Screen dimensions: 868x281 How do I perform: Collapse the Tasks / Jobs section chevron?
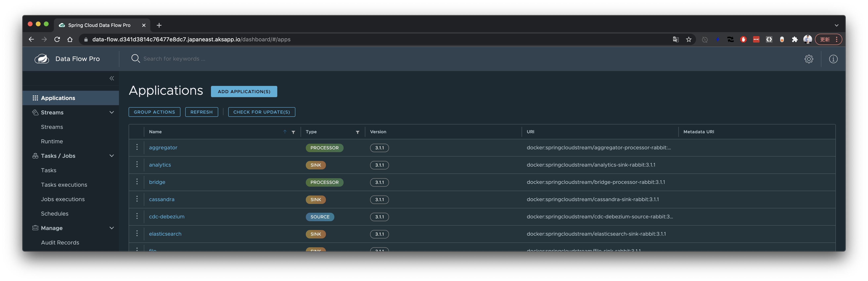(112, 156)
